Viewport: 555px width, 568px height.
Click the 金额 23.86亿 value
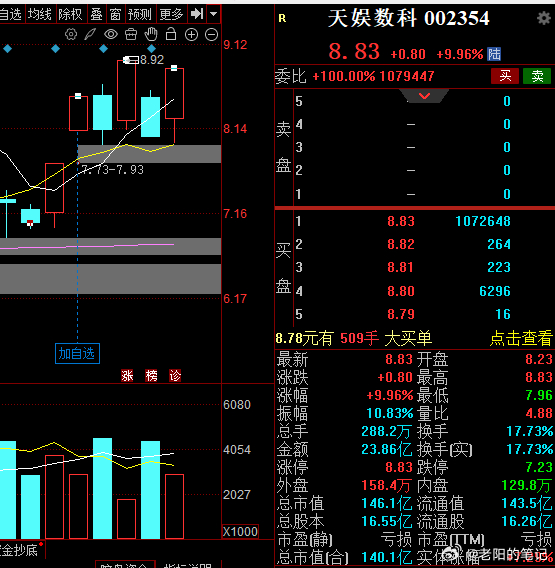click(x=387, y=449)
